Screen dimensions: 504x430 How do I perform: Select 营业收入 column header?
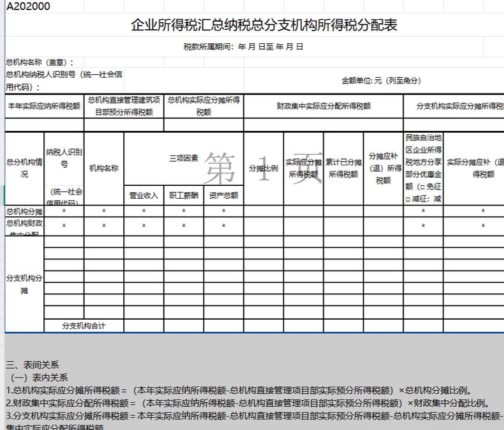point(144,195)
